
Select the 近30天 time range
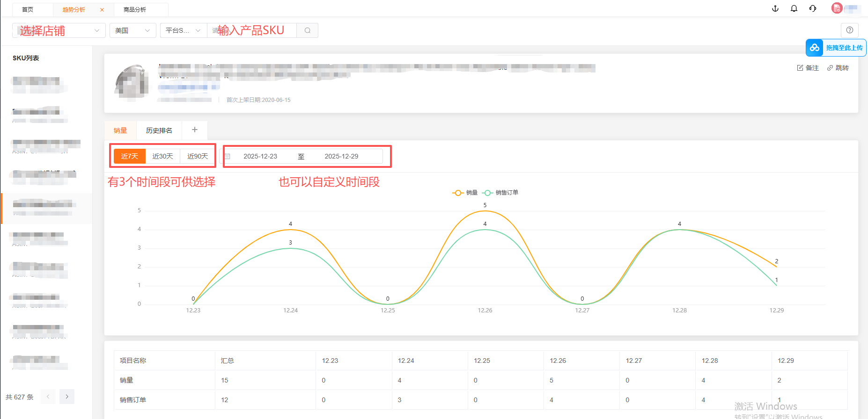(162, 156)
